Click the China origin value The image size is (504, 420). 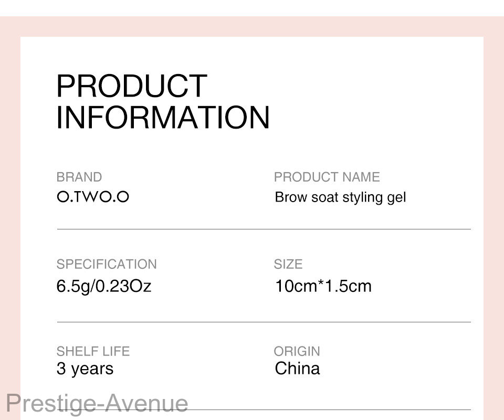click(297, 368)
